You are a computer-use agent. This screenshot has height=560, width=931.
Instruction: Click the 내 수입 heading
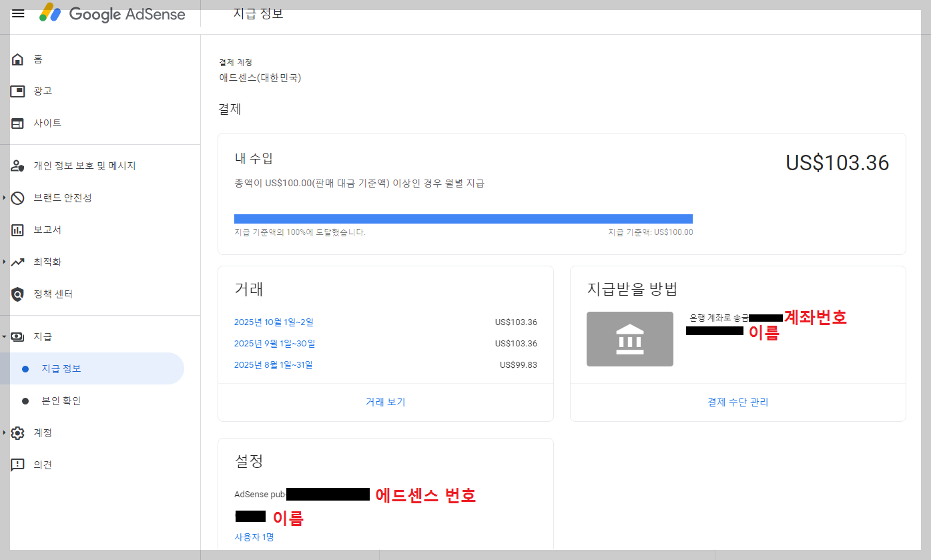click(x=254, y=159)
